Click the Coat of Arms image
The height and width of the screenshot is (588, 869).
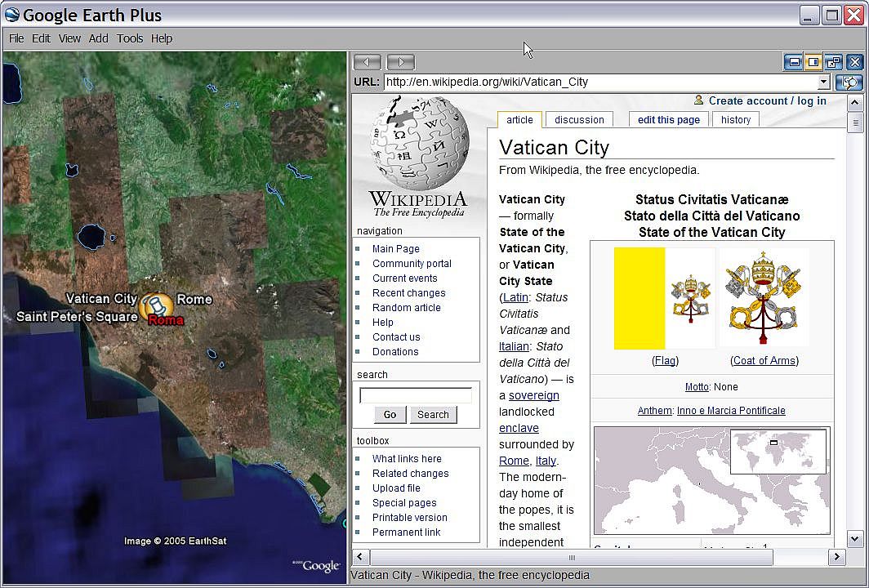[x=764, y=297]
